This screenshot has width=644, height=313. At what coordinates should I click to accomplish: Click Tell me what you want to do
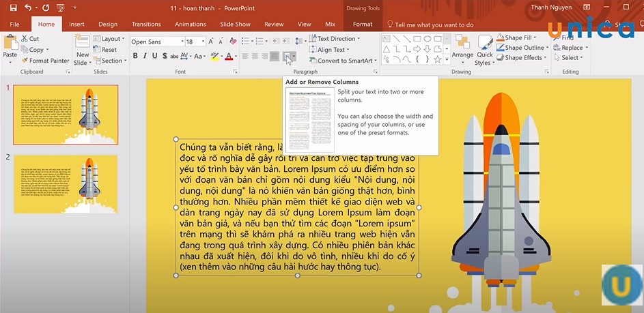tap(430, 25)
